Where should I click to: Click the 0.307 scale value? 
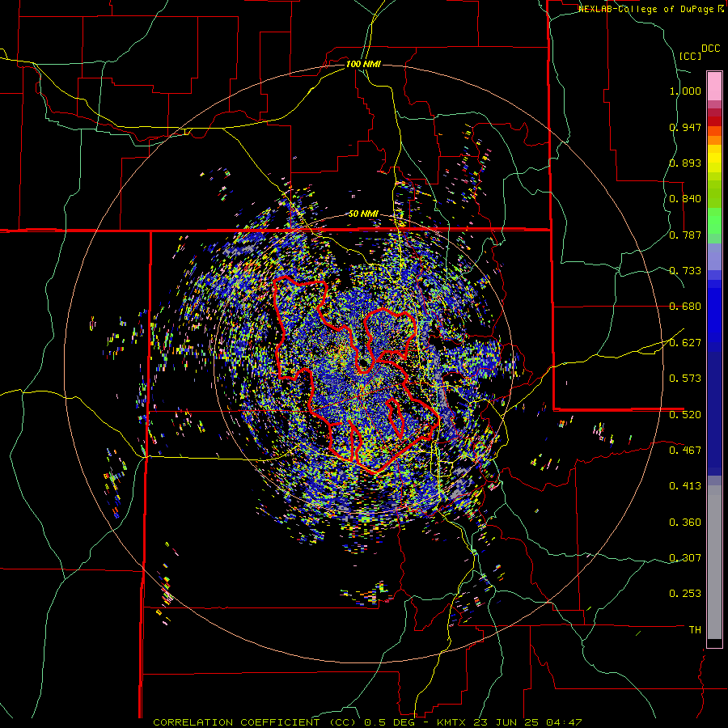685,558
